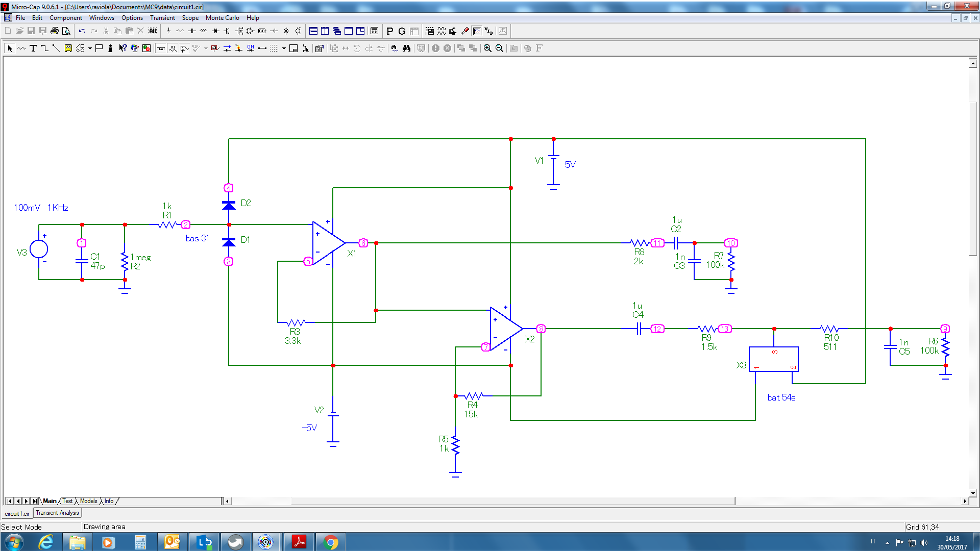This screenshot has width=980, height=551.
Task: Toggle node numbers display button
Action: point(184,48)
